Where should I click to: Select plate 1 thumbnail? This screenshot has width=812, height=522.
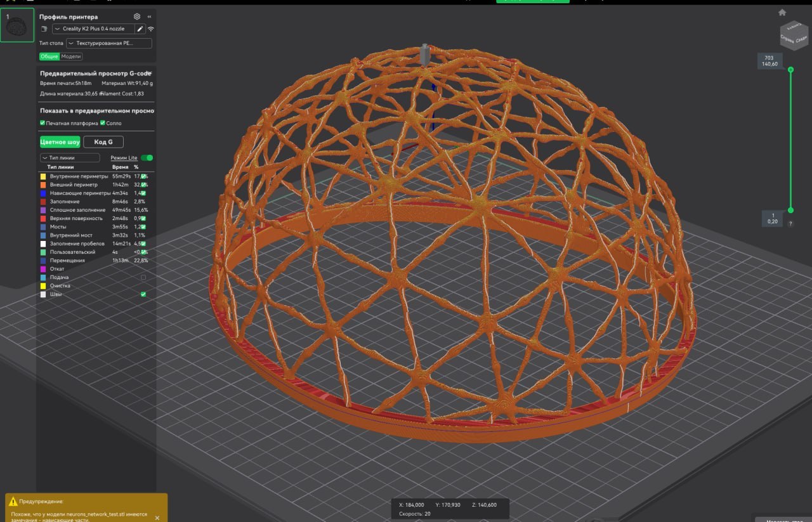point(17,25)
